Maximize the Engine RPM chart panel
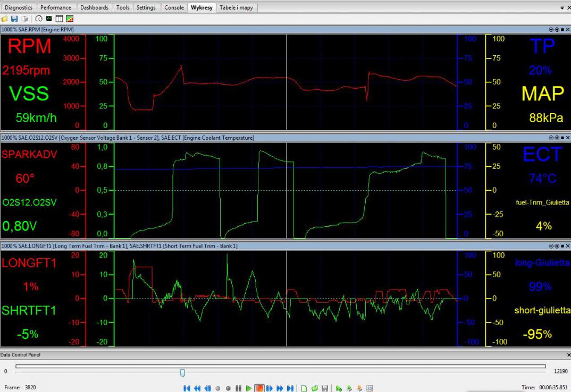Screen dimensions: 571x392 tap(562, 30)
